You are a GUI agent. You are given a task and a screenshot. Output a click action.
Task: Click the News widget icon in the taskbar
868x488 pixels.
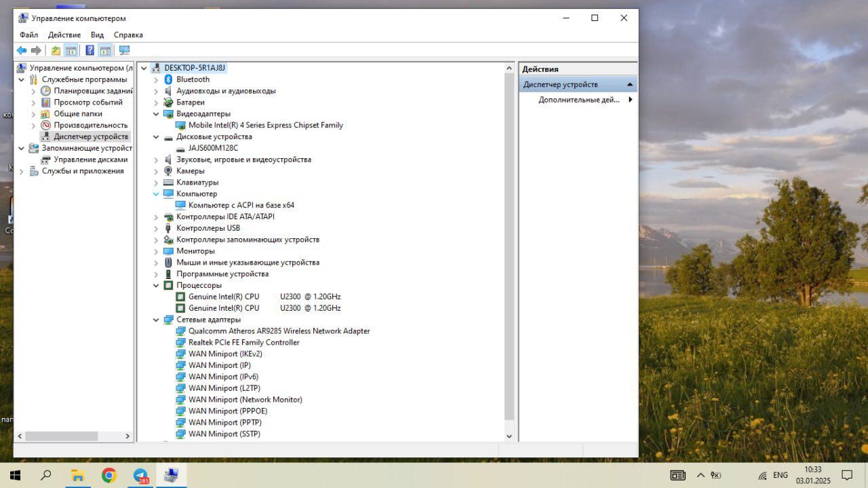[677, 475]
